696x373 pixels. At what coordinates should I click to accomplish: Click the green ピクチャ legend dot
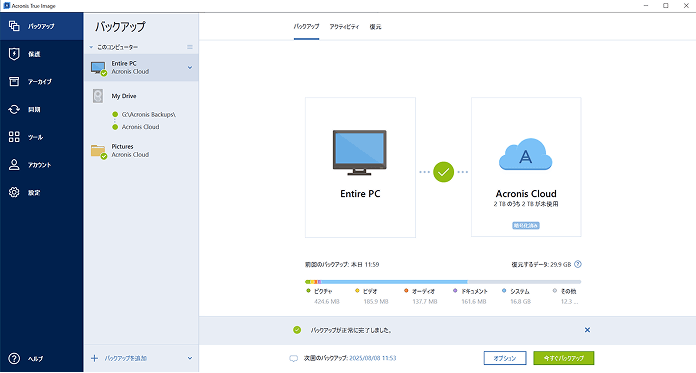click(x=308, y=291)
